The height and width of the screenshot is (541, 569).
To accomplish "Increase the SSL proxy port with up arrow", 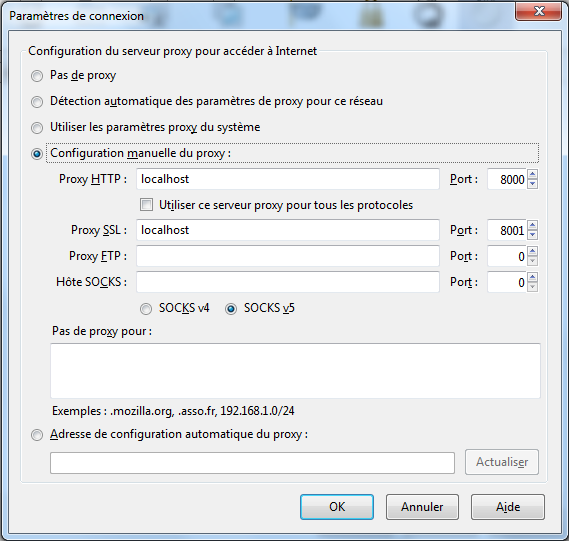I will click(x=532, y=225).
